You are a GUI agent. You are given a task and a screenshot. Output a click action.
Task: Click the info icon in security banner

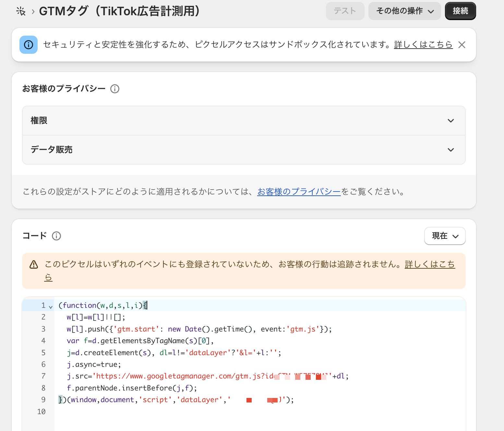coord(29,45)
